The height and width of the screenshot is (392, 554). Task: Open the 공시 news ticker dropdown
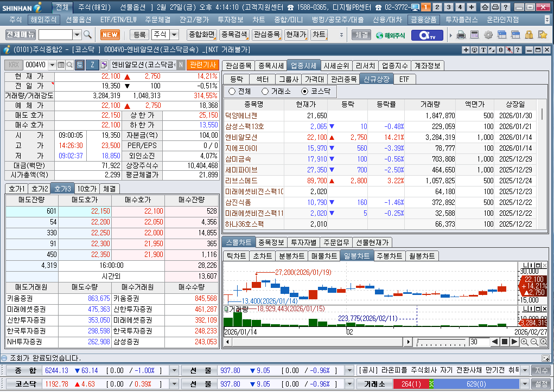[x=525, y=370]
